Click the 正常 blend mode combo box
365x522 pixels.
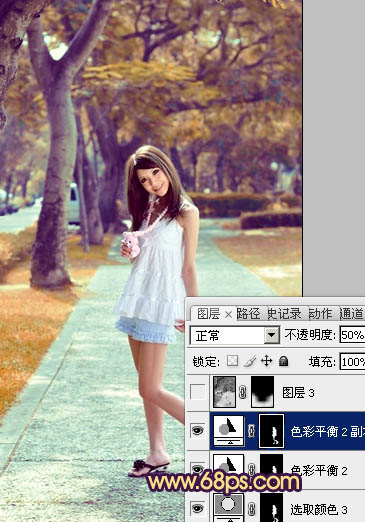(235, 335)
